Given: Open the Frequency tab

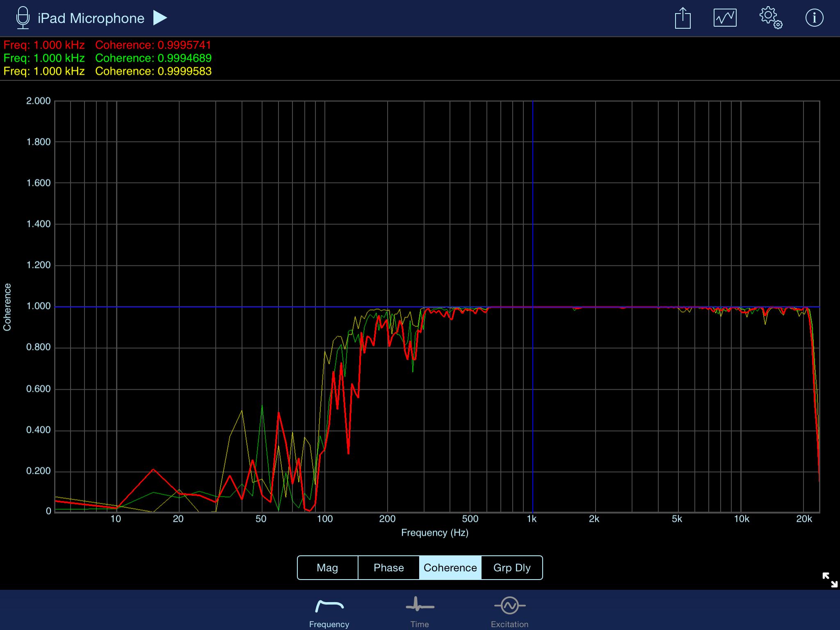Looking at the screenshot, I should (329, 612).
